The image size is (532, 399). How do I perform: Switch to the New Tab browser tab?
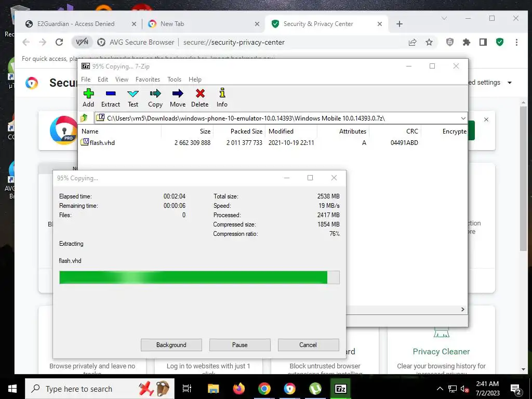click(172, 24)
